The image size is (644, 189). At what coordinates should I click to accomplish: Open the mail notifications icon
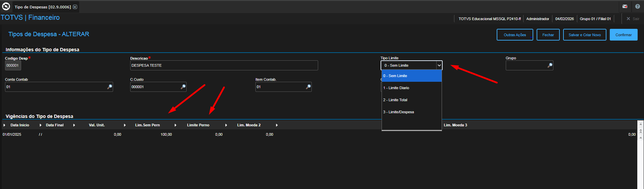625,6
